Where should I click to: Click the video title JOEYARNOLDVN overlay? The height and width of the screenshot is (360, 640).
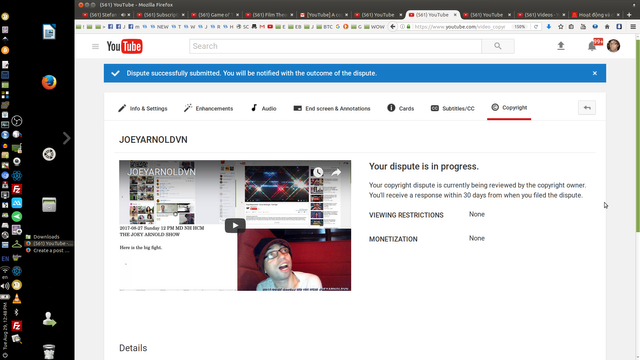[161, 172]
